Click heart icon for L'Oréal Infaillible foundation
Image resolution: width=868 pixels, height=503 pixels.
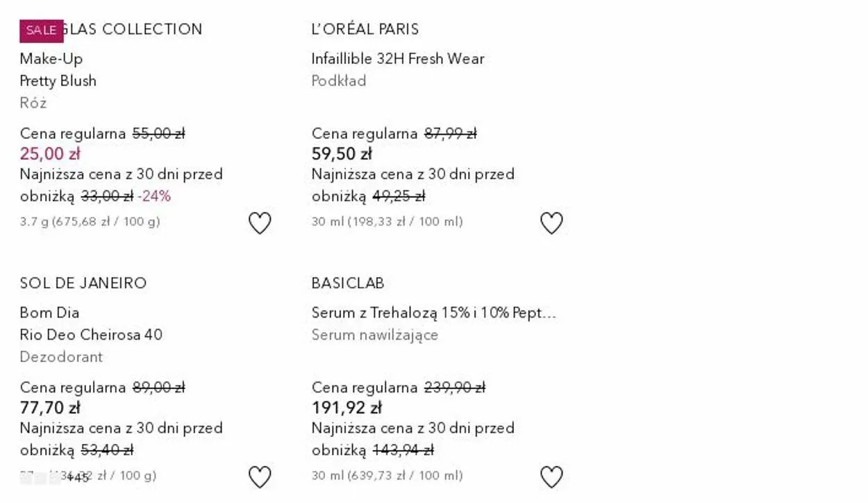[551, 223]
